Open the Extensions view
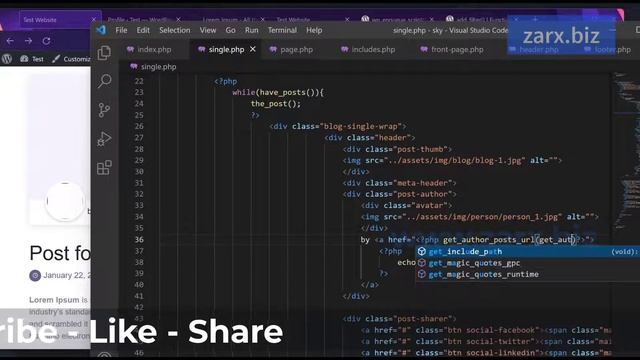The height and width of the screenshot is (360, 640). point(104,167)
